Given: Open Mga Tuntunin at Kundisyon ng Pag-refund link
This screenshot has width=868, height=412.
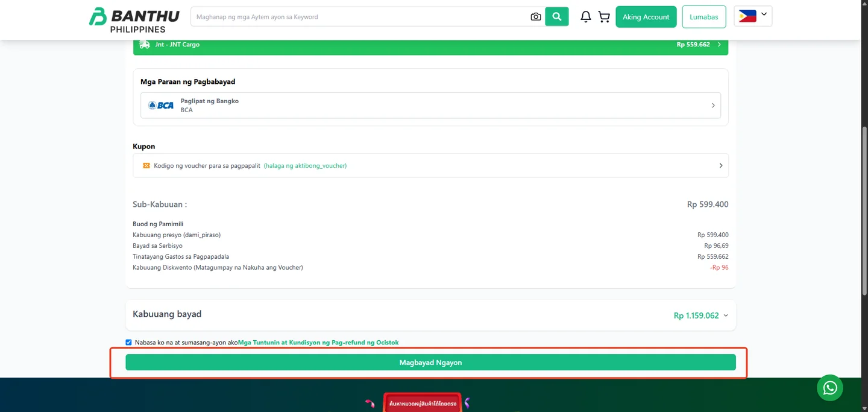Looking at the screenshot, I should point(318,343).
